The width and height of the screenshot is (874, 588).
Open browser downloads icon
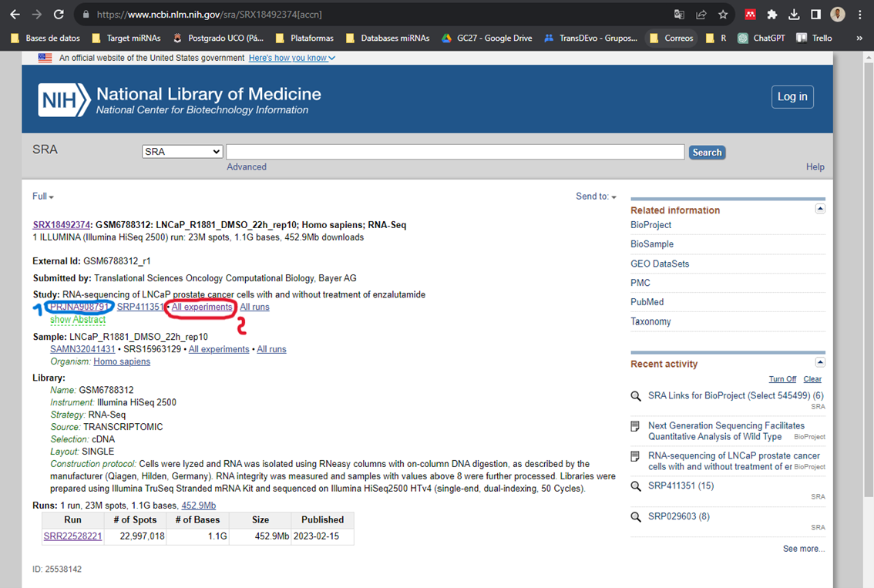coord(794,15)
